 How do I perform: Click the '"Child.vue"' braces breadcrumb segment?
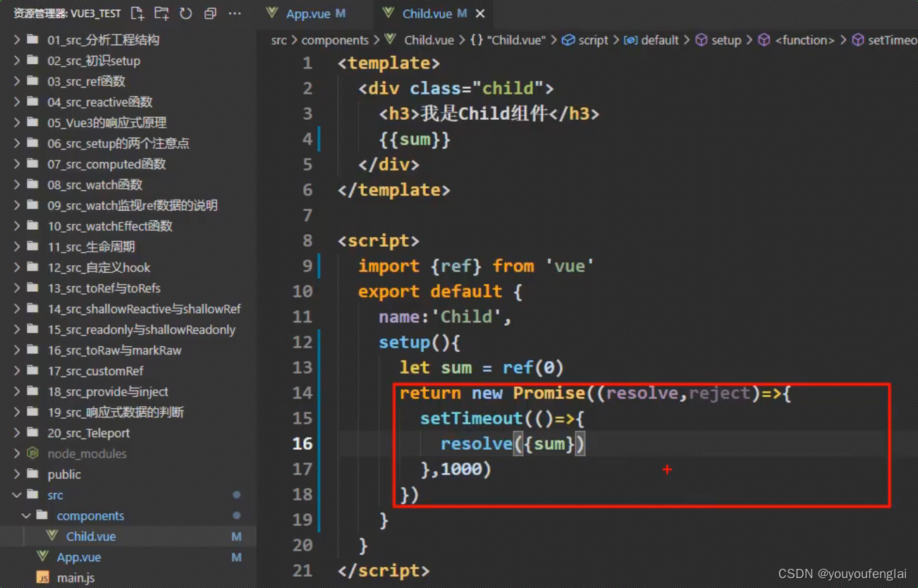[x=508, y=40]
